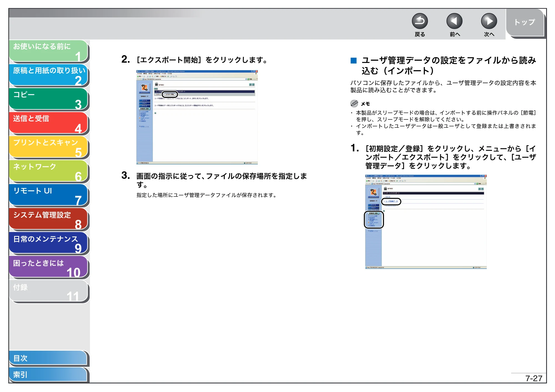Viewport: 555px width, 392px height.
Task: Select chapter 5 プリントとスキャン
Action: pyautogui.click(x=49, y=147)
